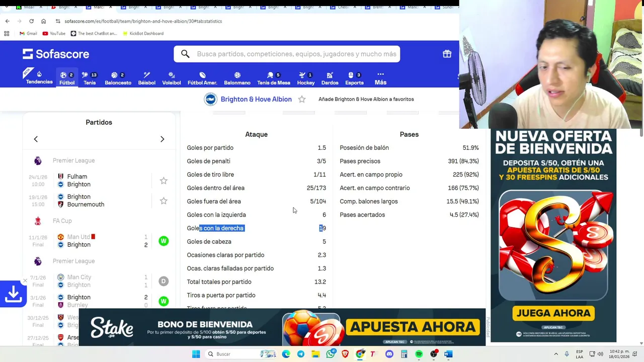Expand the Más sports menu

[x=380, y=78]
